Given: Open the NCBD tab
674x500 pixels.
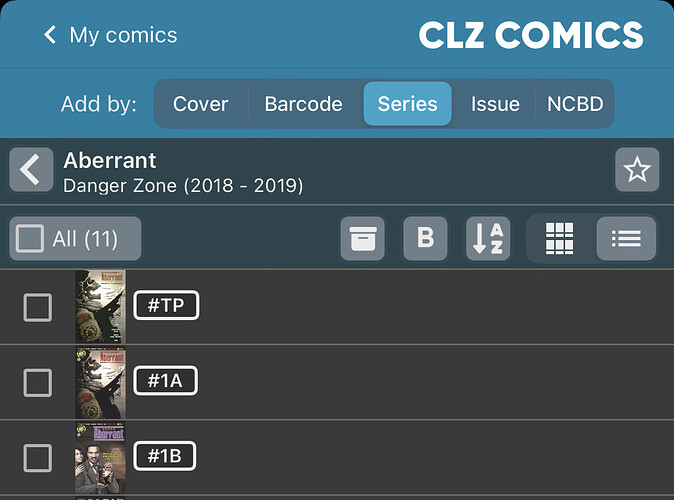Looking at the screenshot, I should [575, 104].
